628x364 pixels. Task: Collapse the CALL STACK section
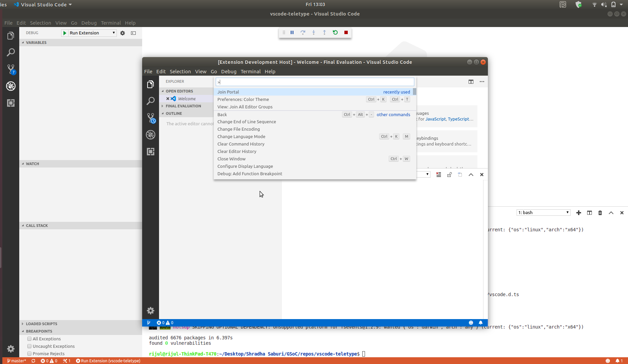click(81, 226)
